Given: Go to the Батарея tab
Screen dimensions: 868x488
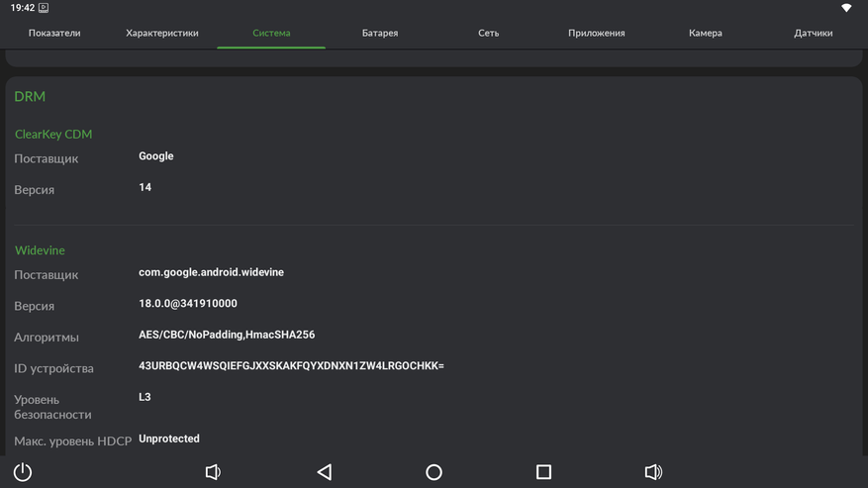Looking at the screenshot, I should pyautogui.click(x=379, y=33).
